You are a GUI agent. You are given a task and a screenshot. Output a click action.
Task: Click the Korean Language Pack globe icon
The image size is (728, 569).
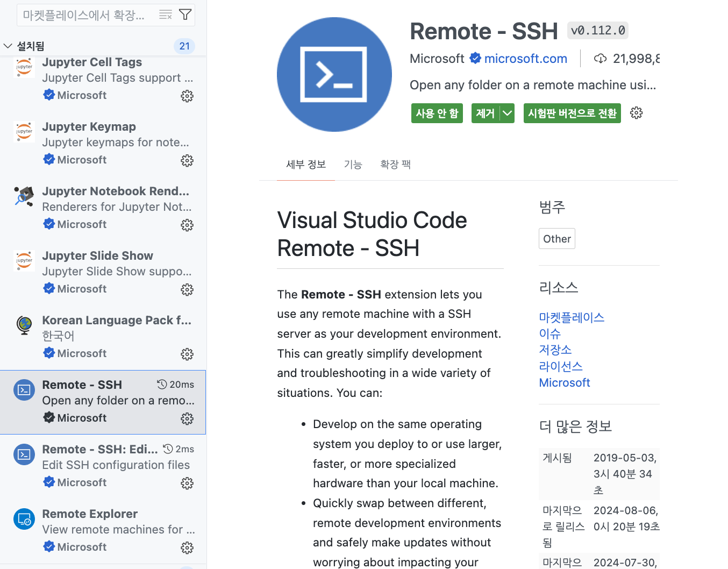click(x=24, y=325)
